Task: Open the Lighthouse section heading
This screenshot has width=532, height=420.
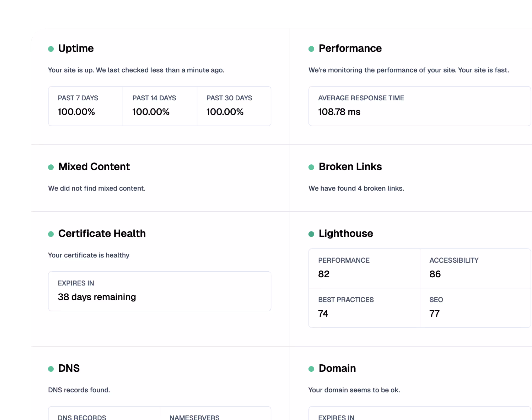Action: click(x=346, y=233)
